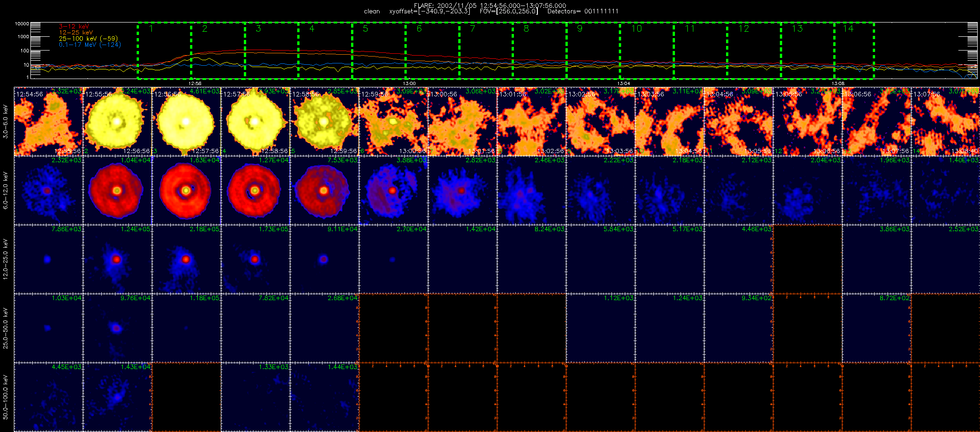Click the blue '0.1-17 MeV (-124)' legend entry
This screenshot has height=432, width=980.
pos(90,45)
